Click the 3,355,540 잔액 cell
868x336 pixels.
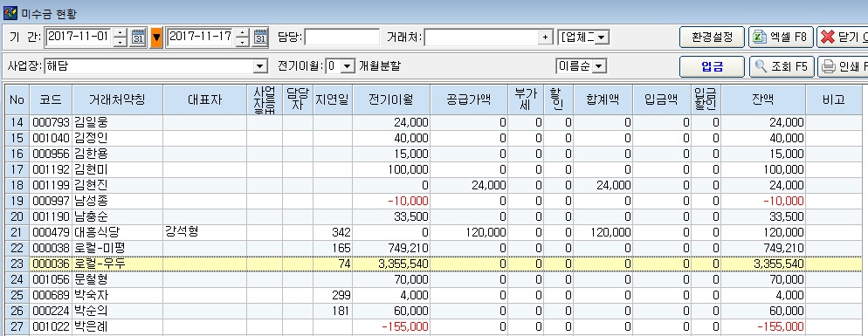point(763,264)
